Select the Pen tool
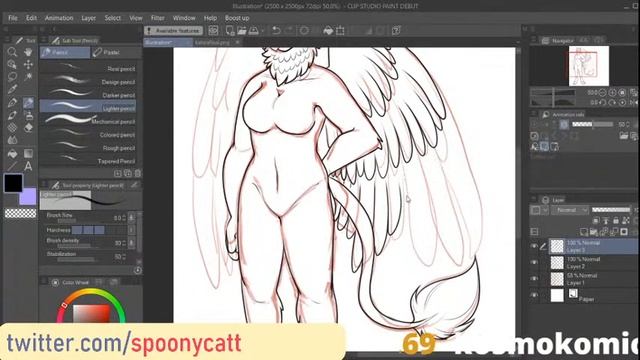 point(12,102)
